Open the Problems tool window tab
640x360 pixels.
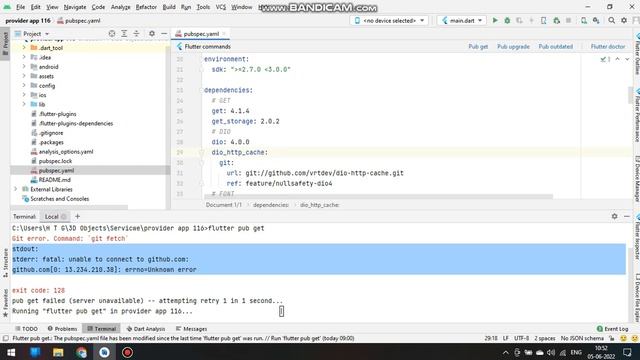point(62,329)
